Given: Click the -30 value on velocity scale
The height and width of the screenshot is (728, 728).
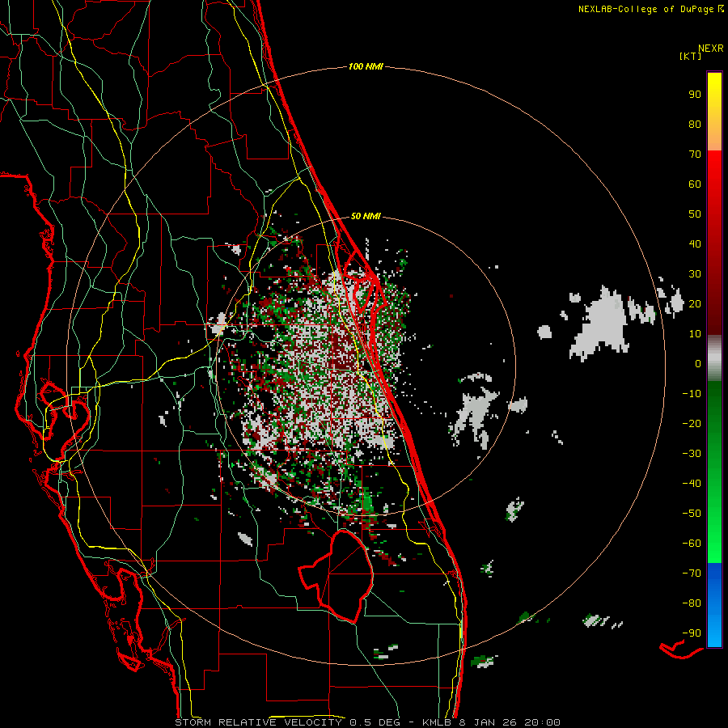Looking at the screenshot, I should (x=692, y=454).
